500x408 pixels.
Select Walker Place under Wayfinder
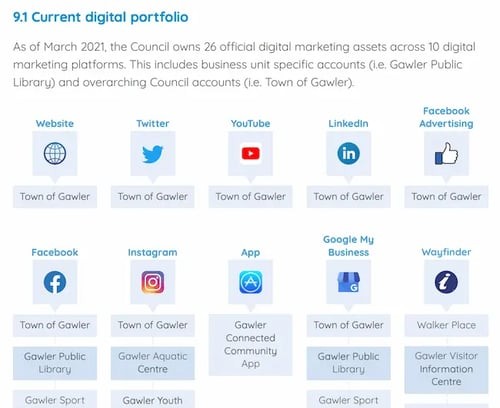446,325
